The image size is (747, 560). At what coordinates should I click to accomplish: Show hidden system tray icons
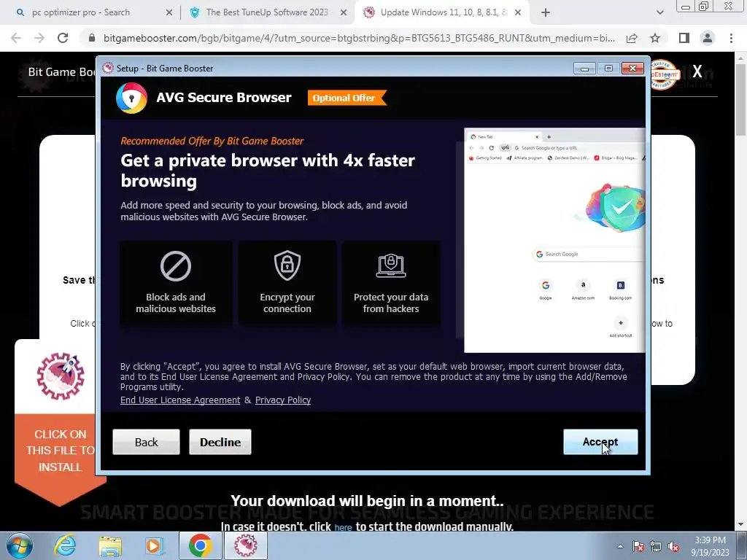620,546
